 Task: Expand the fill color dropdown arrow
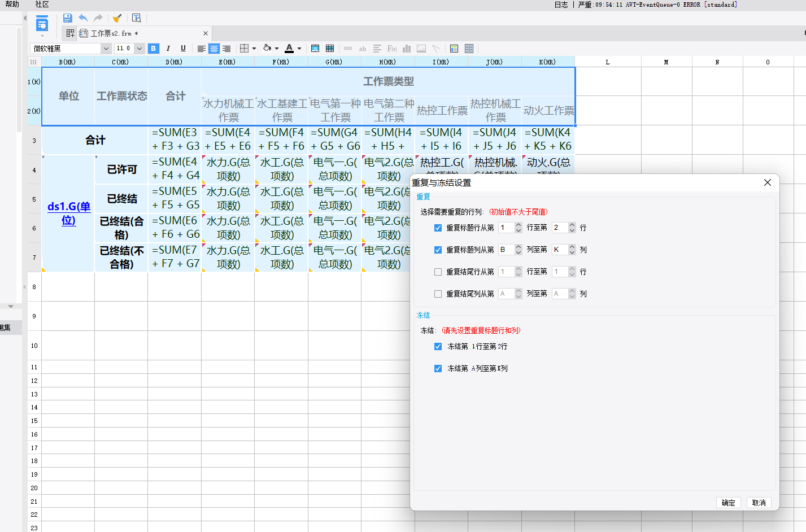[x=277, y=49]
